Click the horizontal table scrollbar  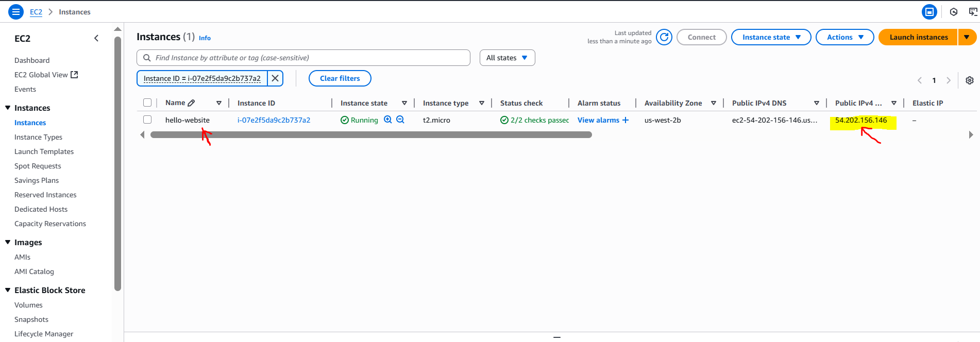[371, 135]
